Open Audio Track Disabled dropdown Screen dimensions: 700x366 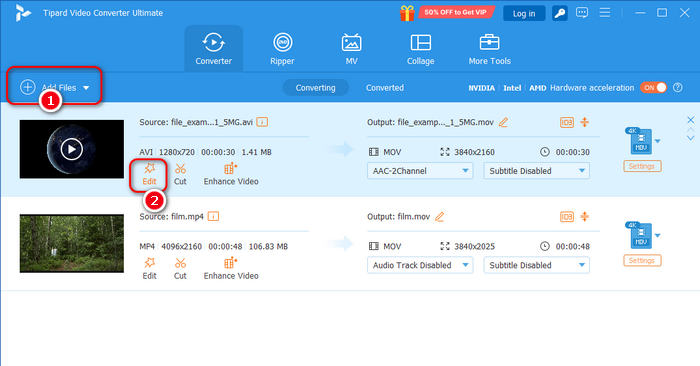pyautogui.click(x=420, y=265)
